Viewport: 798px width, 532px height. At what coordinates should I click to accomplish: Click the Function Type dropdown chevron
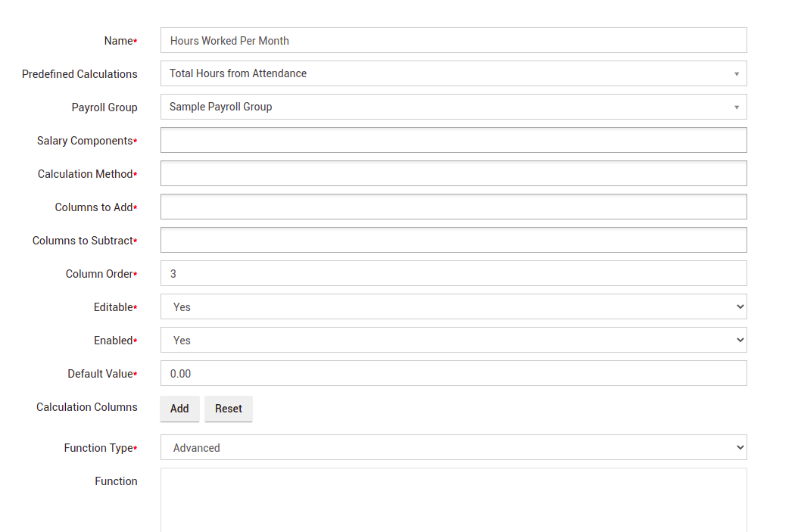(x=740, y=447)
